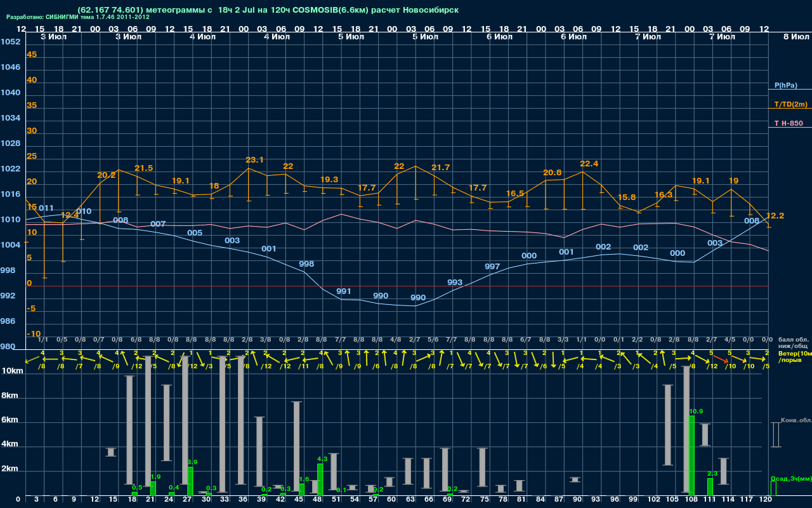Click the 'балл обл.' cloud amount label
This screenshot has height=508, width=812.
tap(794, 340)
